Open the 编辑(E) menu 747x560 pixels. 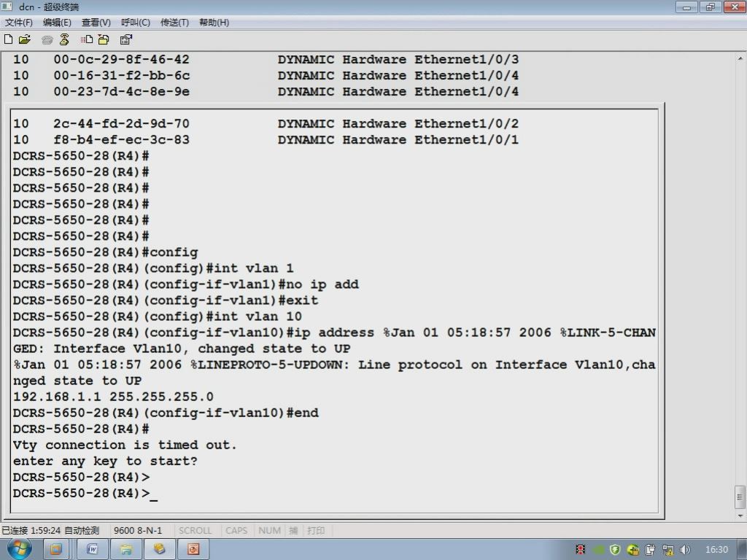coord(57,23)
